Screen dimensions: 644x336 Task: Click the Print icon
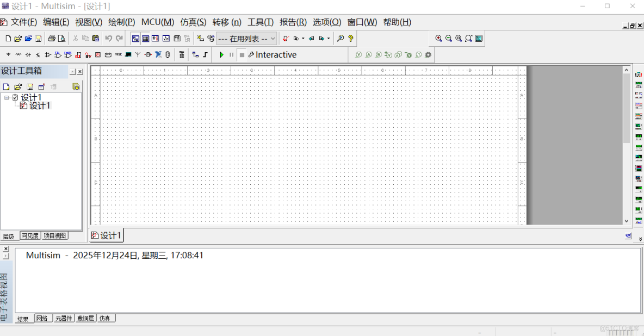[51, 39]
